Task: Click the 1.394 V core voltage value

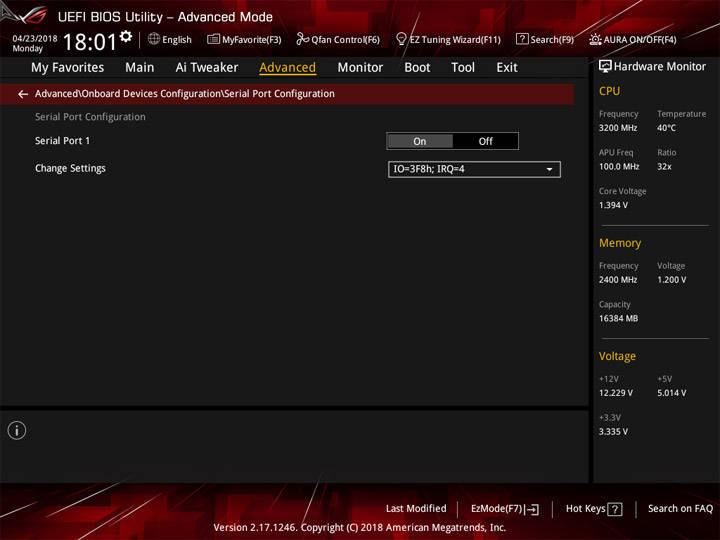Action: coord(613,205)
